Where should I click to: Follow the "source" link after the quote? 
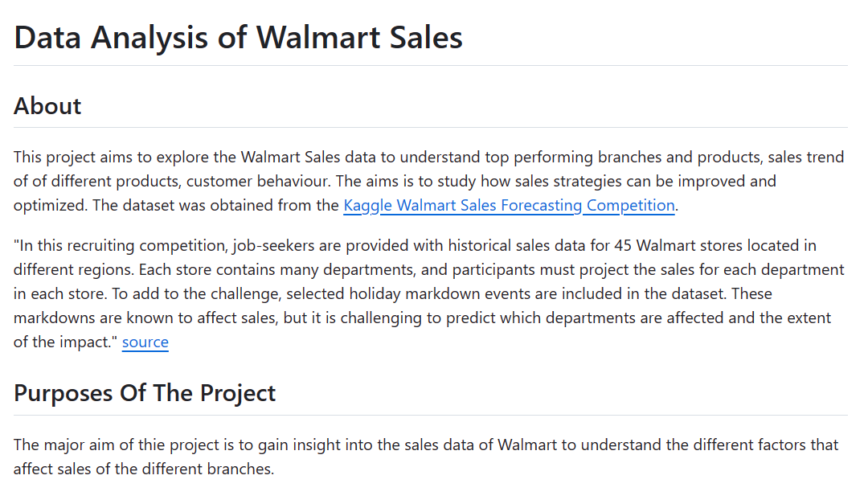[145, 342]
